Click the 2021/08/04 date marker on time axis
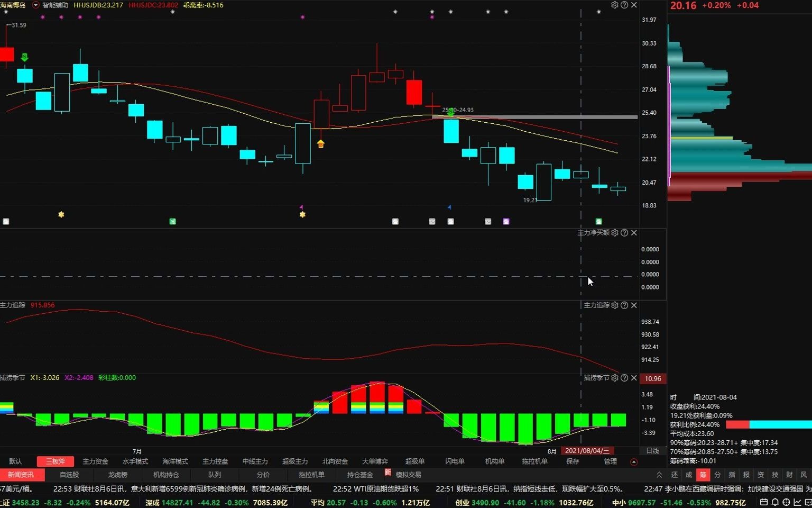The height and width of the screenshot is (508, 812). point(587,451)
